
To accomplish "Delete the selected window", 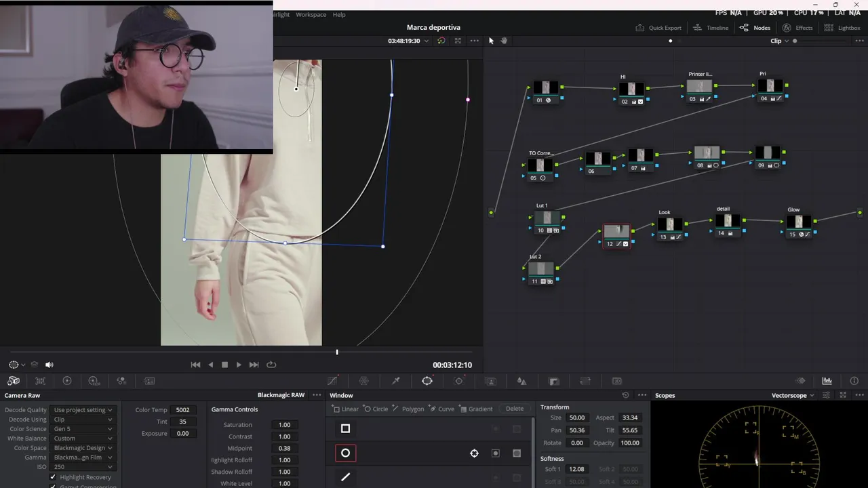I will tap(515, 409).
